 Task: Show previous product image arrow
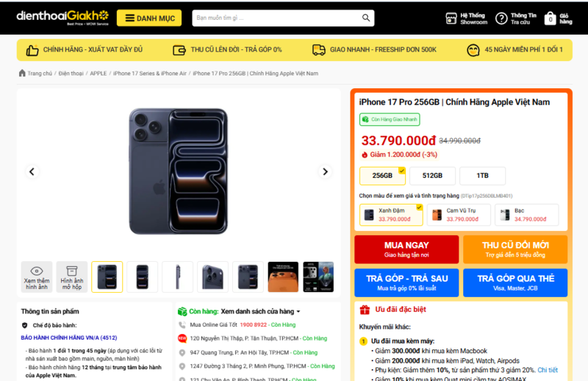(32, 171)
